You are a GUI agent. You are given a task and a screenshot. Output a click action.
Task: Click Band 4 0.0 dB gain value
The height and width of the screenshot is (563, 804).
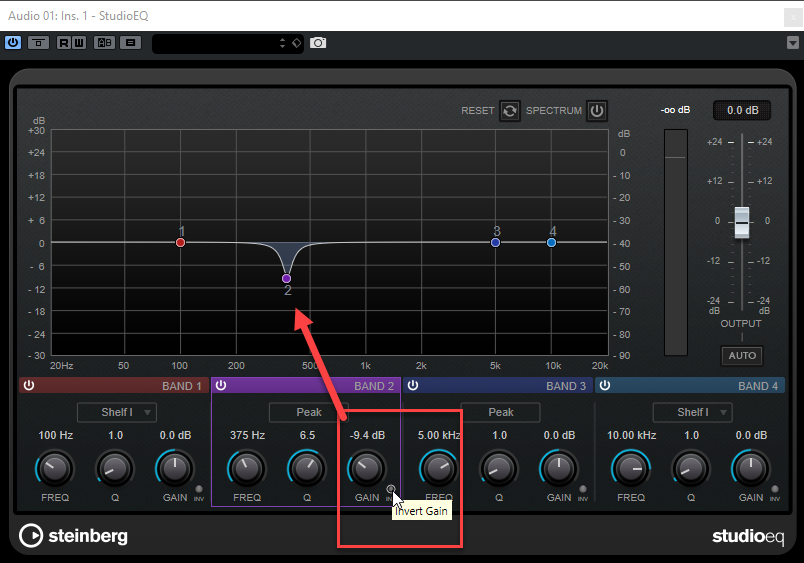(751, 435)
